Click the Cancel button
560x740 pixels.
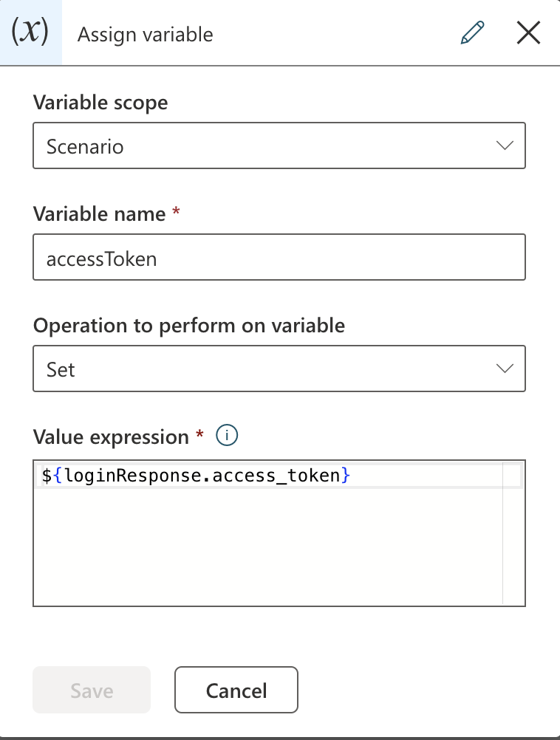click(x=236, y=690)
